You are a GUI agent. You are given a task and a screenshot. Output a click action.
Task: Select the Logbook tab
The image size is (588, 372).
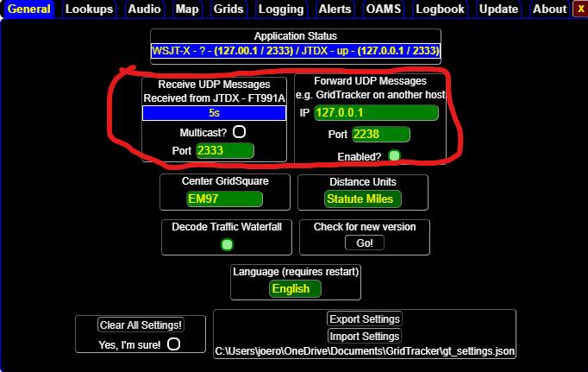tap(440, 9)
